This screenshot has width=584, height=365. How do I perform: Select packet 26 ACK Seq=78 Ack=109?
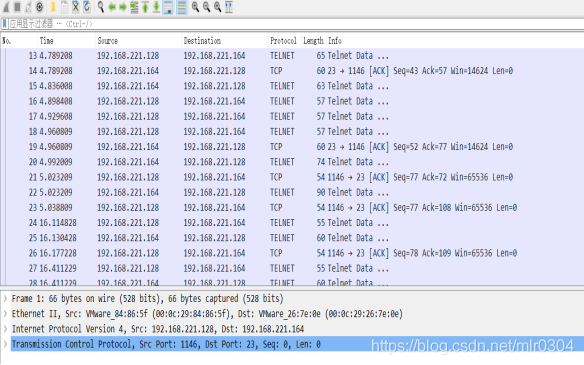click(292, 253)
